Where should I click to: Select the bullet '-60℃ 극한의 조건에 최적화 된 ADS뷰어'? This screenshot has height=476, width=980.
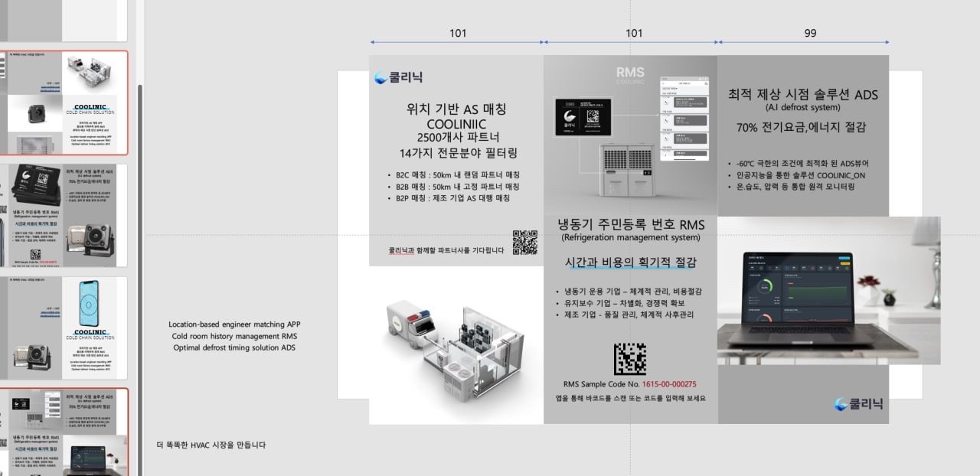pyautogui.click(x=798, y=163)
